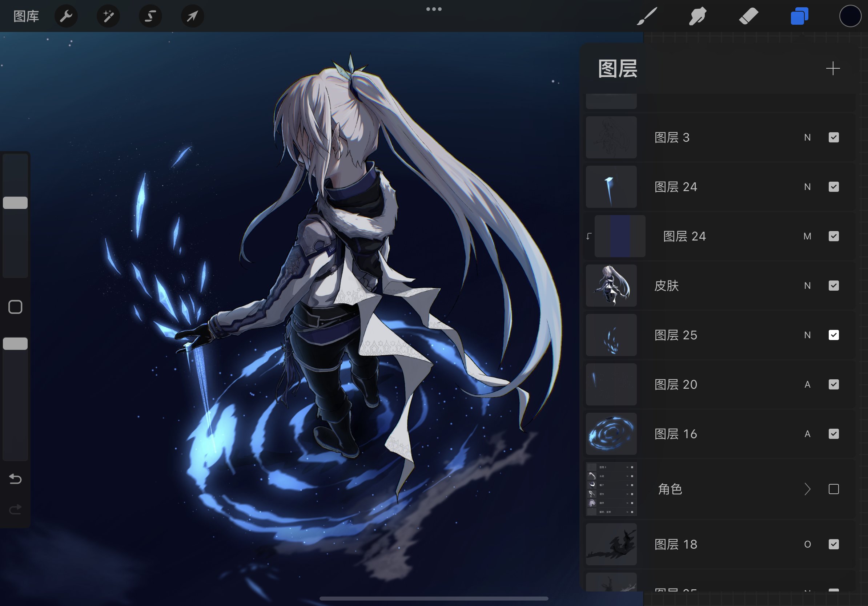The height and width of the screenshot is (606, 868).
Task: Open blend mode A for 图层 16
Action: 808,434
